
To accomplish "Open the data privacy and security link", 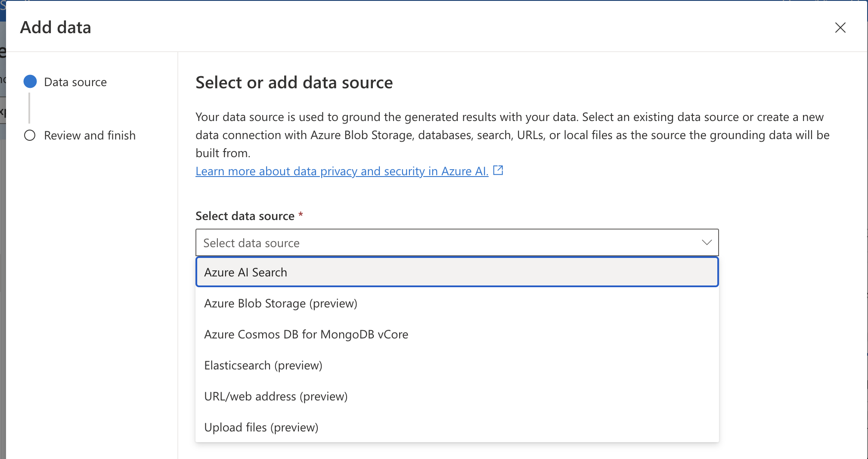I will (342, 171).
